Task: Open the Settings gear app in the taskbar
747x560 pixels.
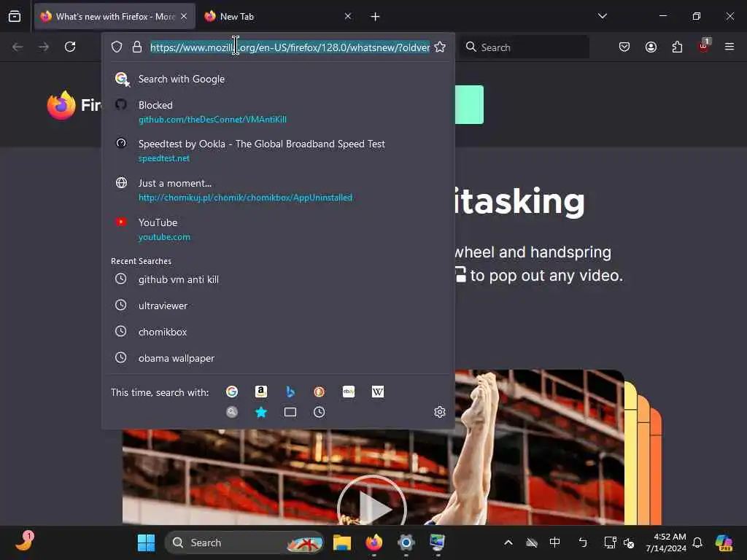Action: pos(406,542)
